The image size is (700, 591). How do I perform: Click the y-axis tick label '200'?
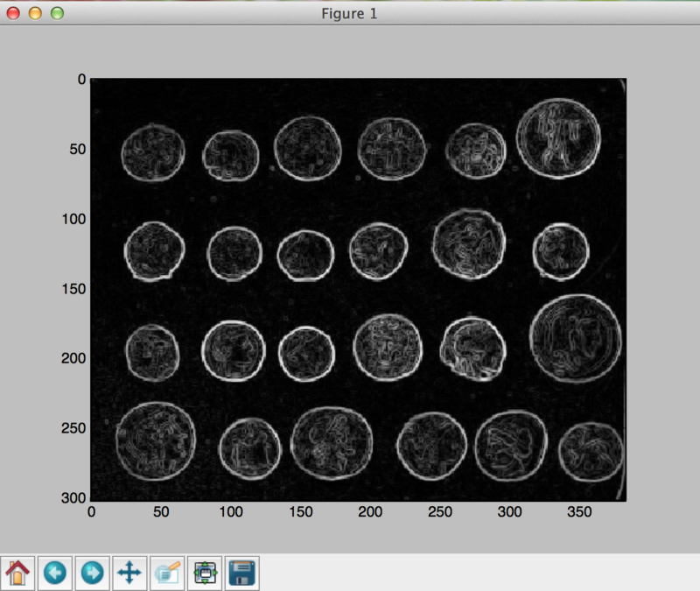[73, 358]
